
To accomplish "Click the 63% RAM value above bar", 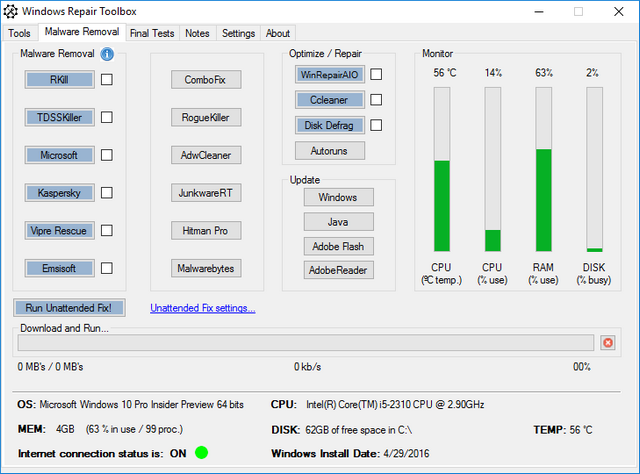I will 544,73.
